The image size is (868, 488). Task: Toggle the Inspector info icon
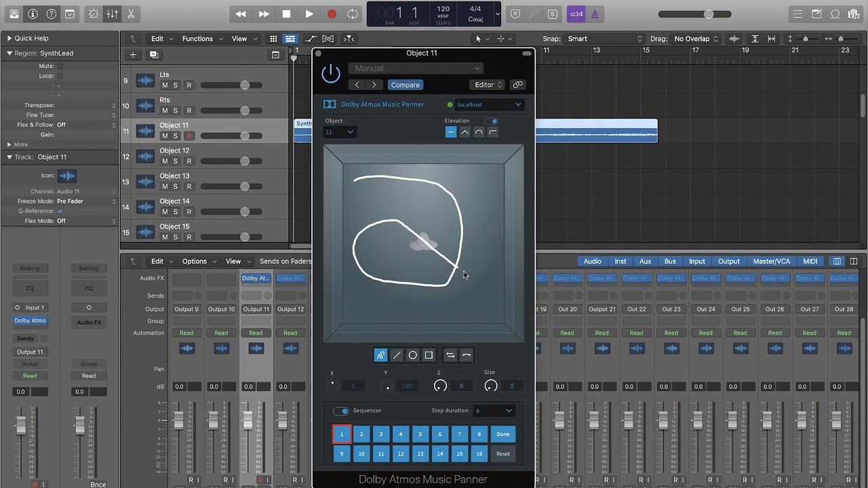coord(33,14)
